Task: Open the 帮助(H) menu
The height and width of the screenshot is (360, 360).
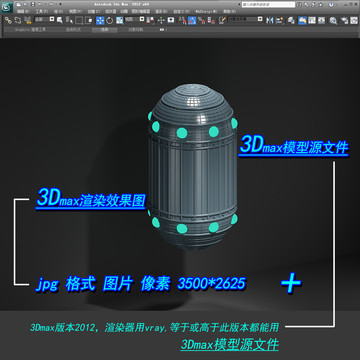Action: 229,11
